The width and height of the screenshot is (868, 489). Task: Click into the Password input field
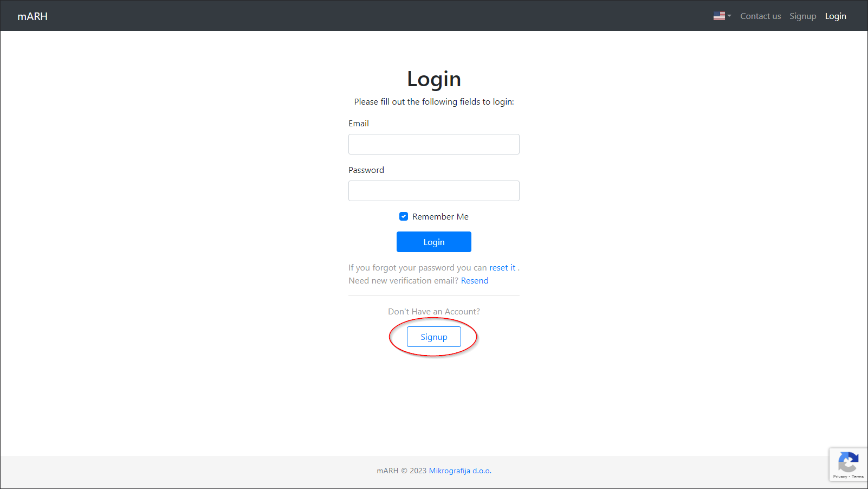(433, 191)
